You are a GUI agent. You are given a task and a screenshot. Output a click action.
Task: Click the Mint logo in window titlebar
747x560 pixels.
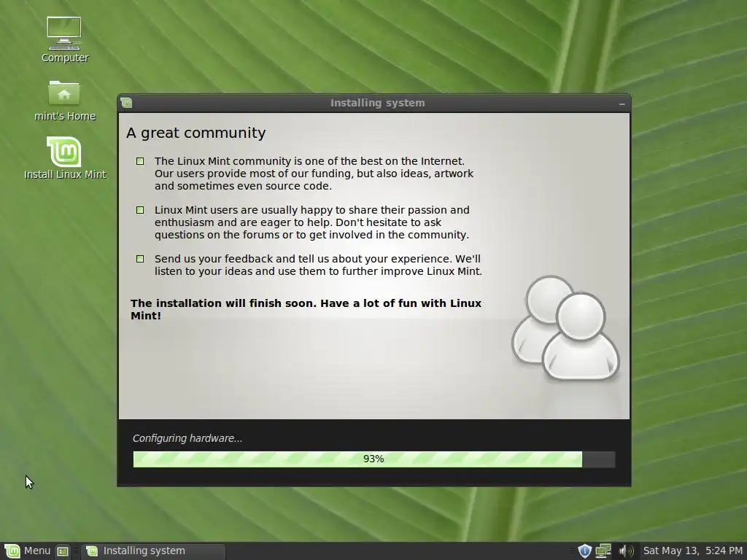tap(126, 103)
